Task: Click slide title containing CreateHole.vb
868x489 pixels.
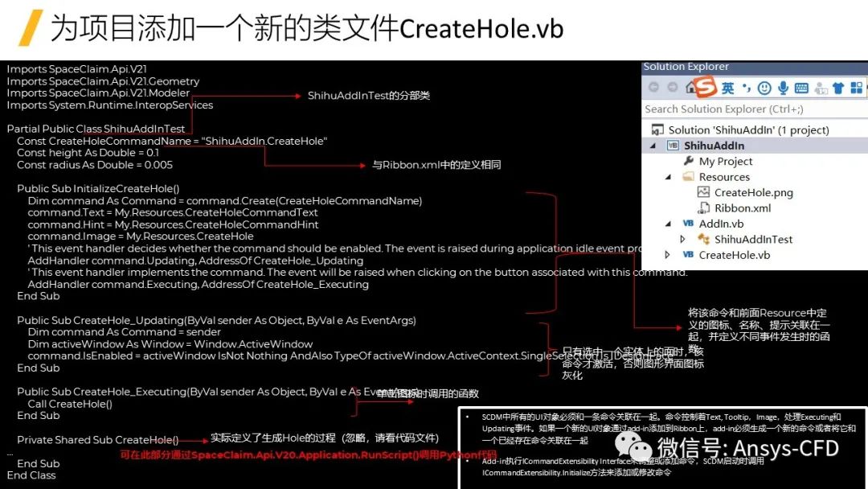Action: 307,27
